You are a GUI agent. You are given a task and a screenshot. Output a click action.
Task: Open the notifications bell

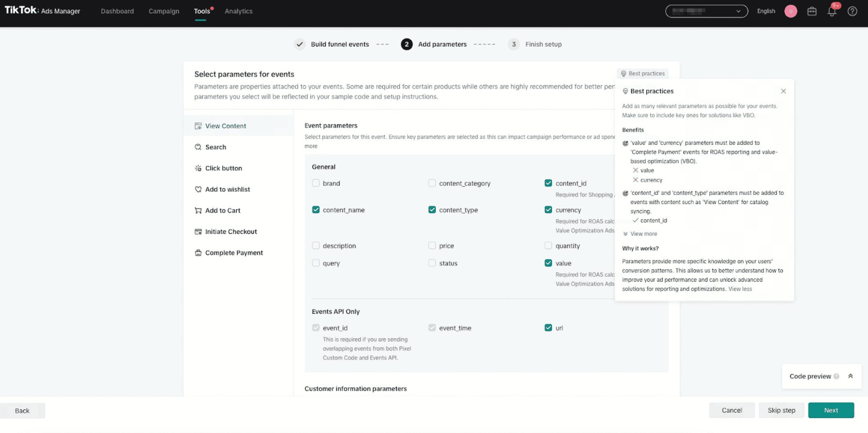point(832,11)
